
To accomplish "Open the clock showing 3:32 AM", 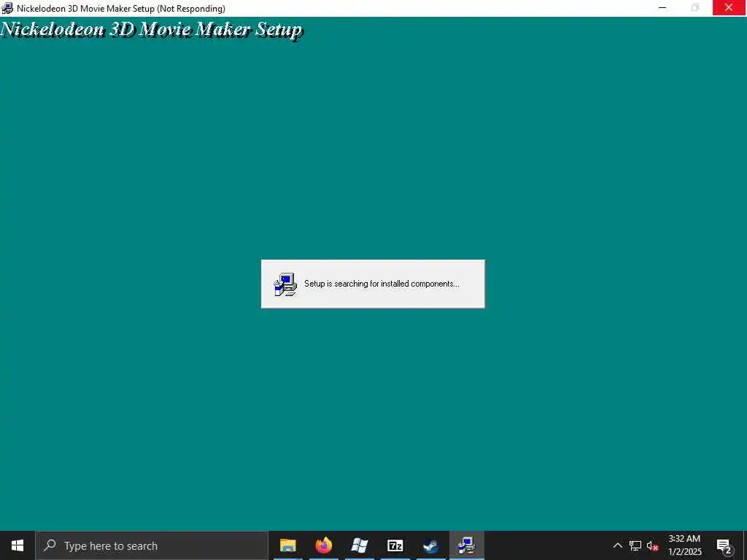I will (684, 545).
